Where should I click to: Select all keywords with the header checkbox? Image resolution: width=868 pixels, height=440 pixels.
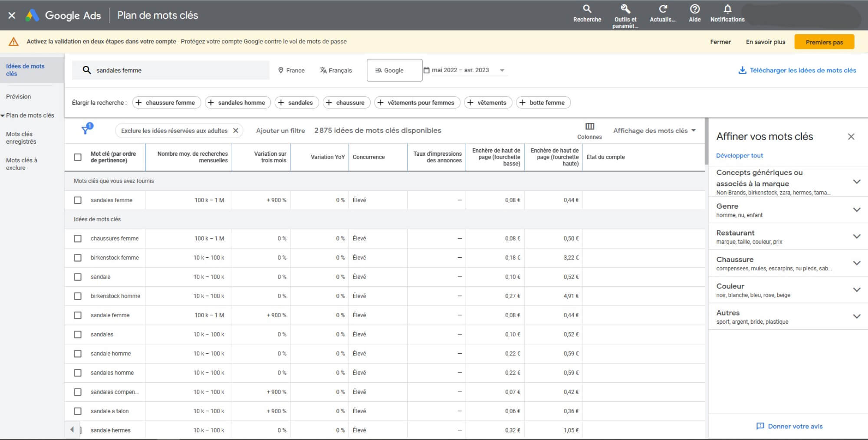pyautogui.click(x=78, y=157)
